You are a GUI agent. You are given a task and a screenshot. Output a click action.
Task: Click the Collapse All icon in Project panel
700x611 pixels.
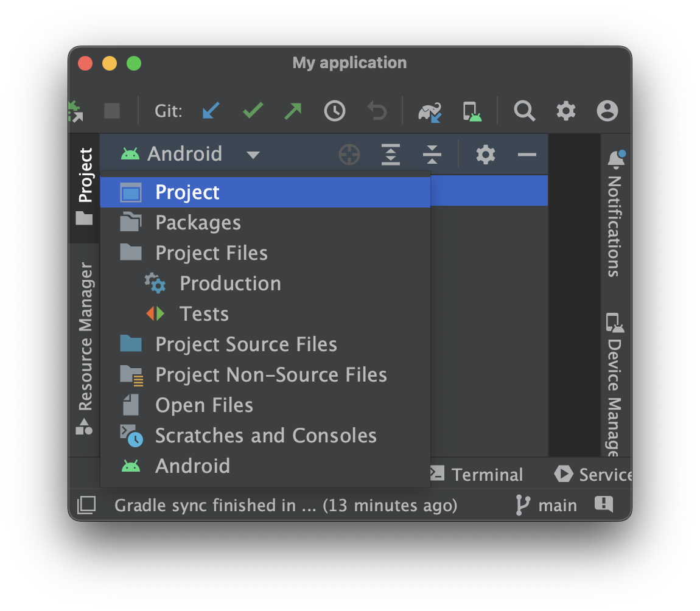point(432,155)
